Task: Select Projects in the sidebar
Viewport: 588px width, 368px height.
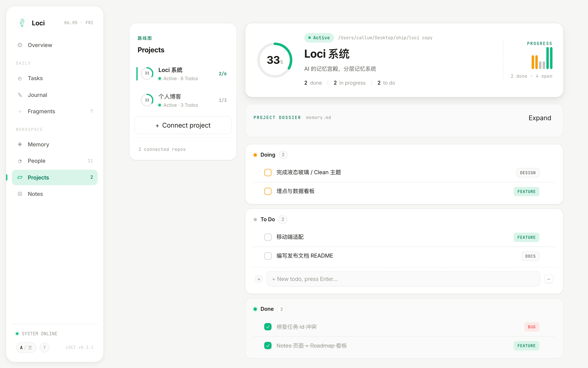Action: click(x=55, y=177)
